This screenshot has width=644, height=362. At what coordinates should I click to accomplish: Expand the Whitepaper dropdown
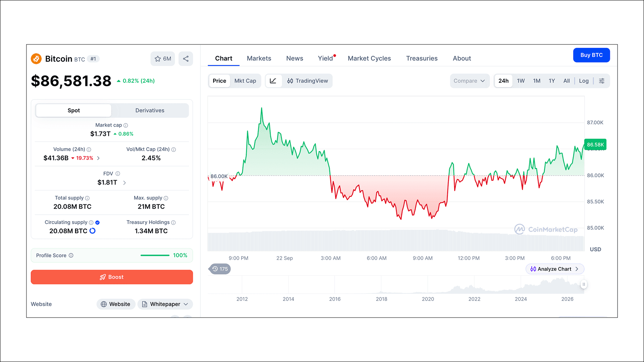[165, 304]
